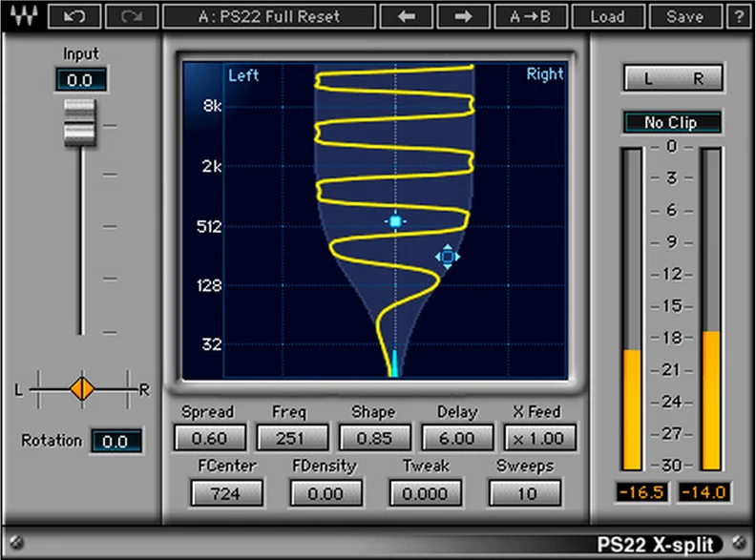Viewport: 756px width, 560px height.
Task: Click the Tweak value 0.000
Action: pyautogui.click(x=426, y=493)
